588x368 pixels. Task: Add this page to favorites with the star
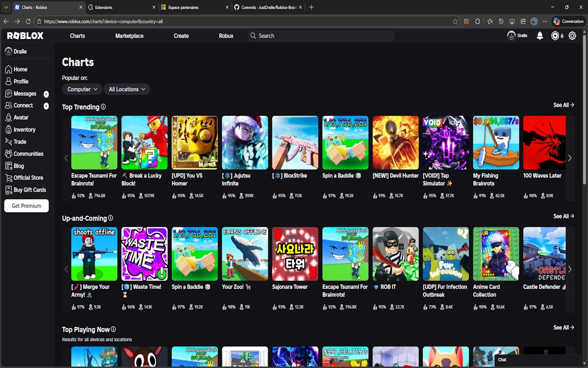[455, 21]
